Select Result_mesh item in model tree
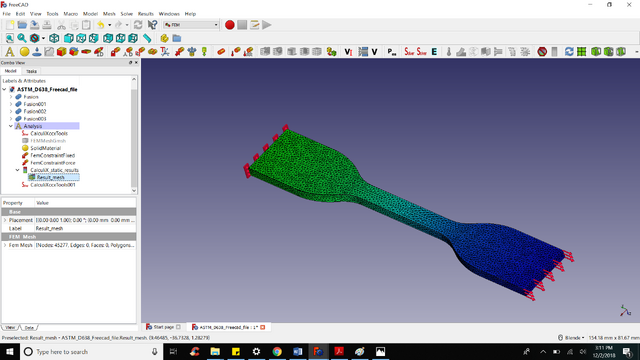 pyautogui.click(x=50, y=177)
